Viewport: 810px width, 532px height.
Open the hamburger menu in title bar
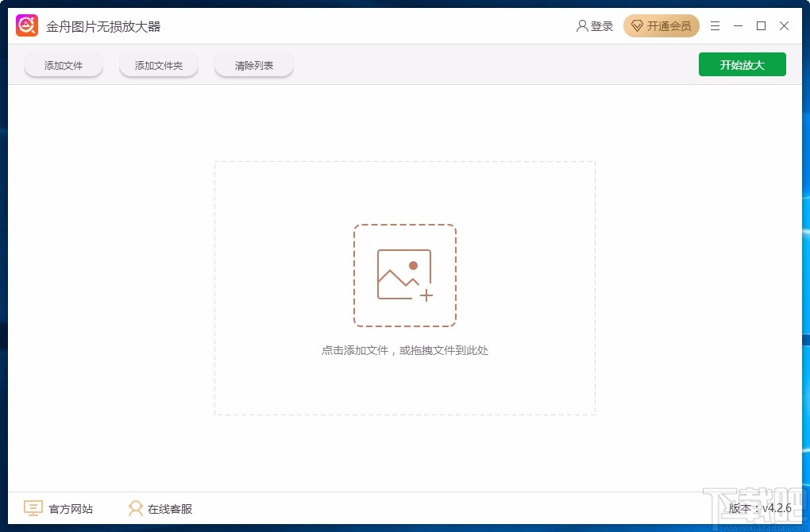click(x=714, y=25)
